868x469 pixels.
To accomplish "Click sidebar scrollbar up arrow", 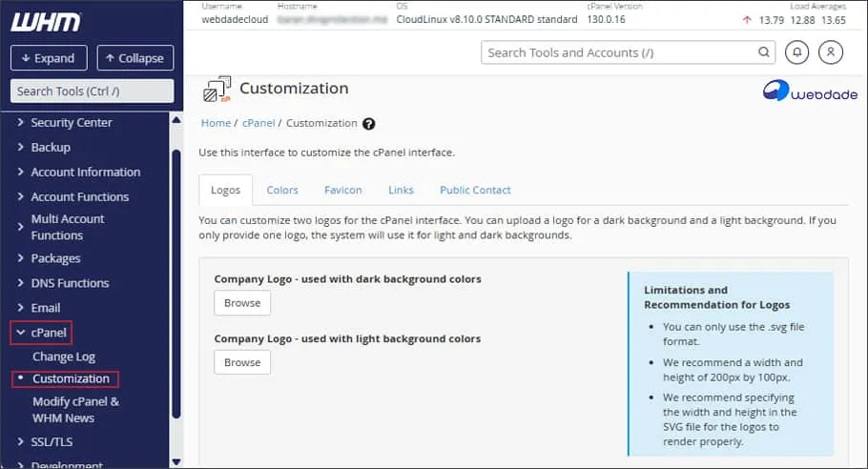I will pos(176,120).
